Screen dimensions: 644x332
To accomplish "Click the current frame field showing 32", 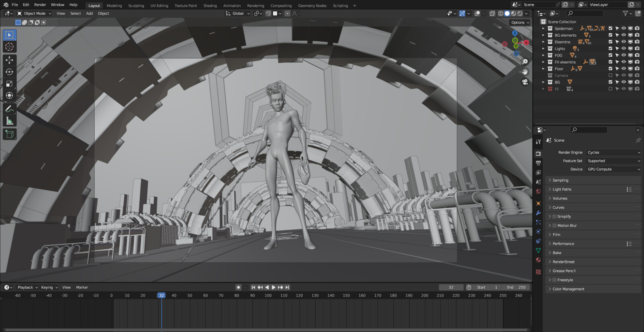I will point(451,287).
